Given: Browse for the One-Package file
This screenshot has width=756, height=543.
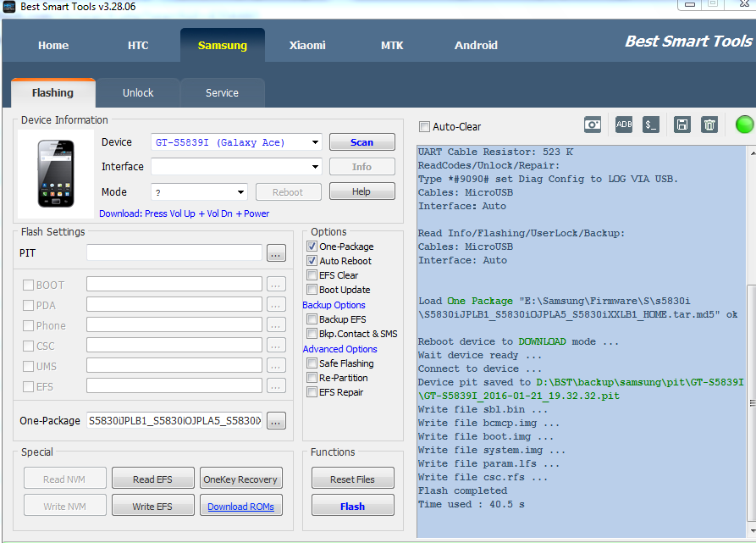Looking at the screenshot, I should [x=276, y=421].
